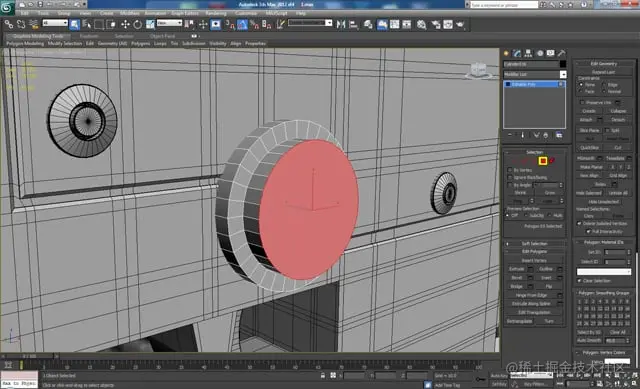Image resolution: width=640 pixels, height=389 pixels.
Task: Click the Extrude button
Action: (x=516, y=269)
